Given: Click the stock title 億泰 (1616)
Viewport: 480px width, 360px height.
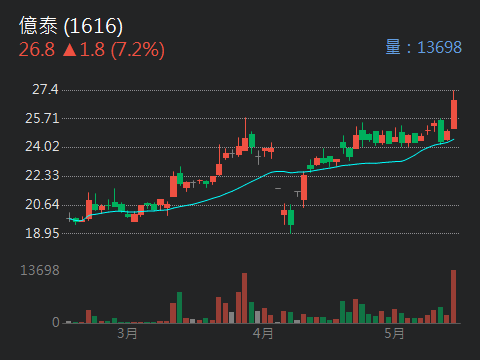Looking at the screenshot, I should coord(71,26).
